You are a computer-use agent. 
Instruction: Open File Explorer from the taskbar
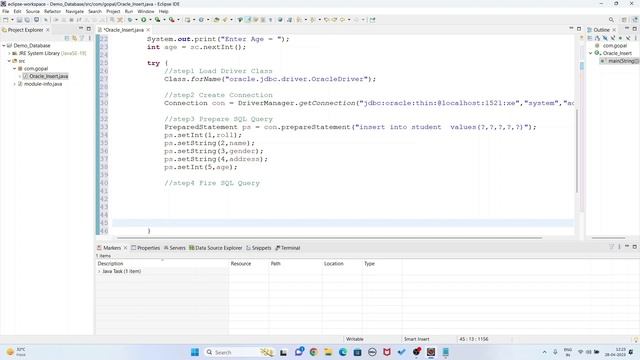click(328, 352)
